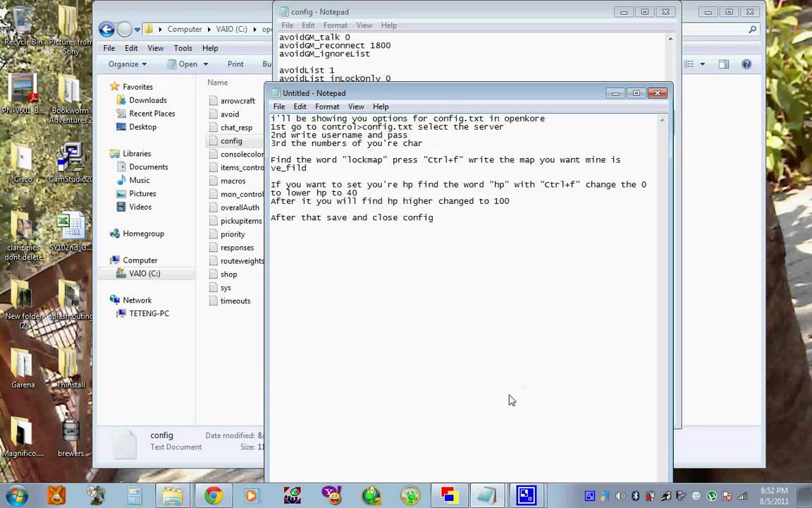Select the Thinstall desktop folder
This screenshot has height=508, width=812.
(x=70, y=368)
